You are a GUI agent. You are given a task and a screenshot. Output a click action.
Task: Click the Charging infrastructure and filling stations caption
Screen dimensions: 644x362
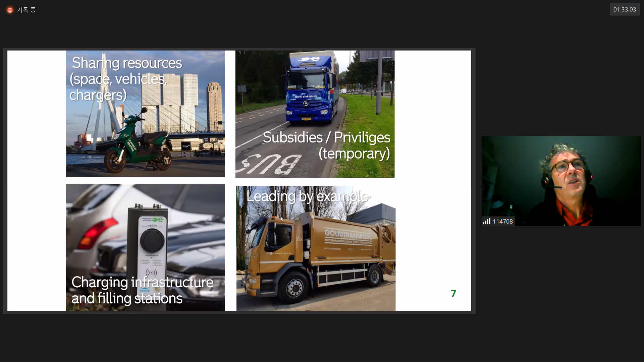(142, 290)
